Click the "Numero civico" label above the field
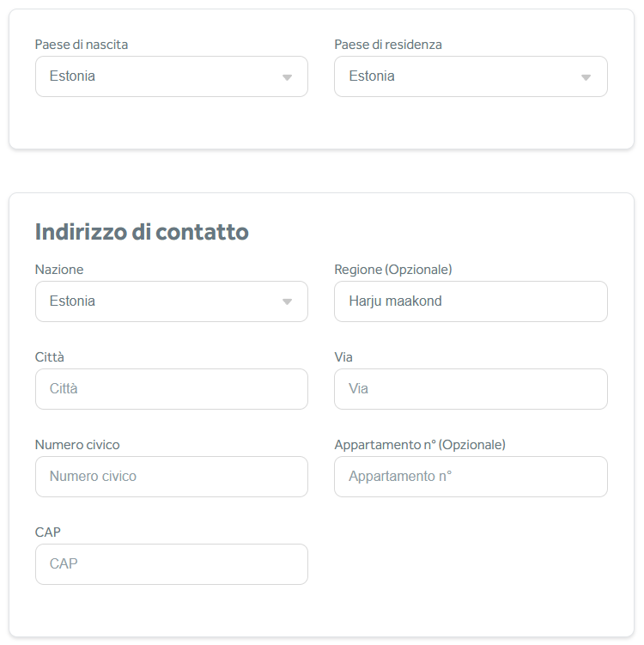Image resolution: width=644 pixels, height=645 pixels. 77,445
